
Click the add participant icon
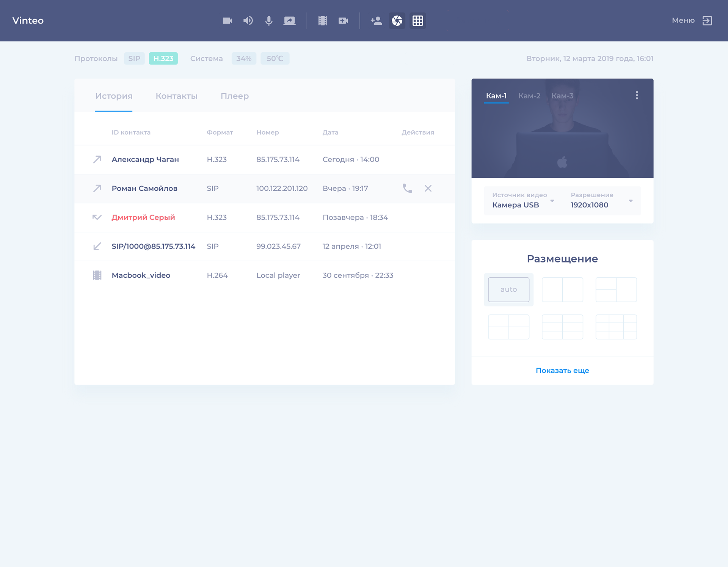(376, 20)
